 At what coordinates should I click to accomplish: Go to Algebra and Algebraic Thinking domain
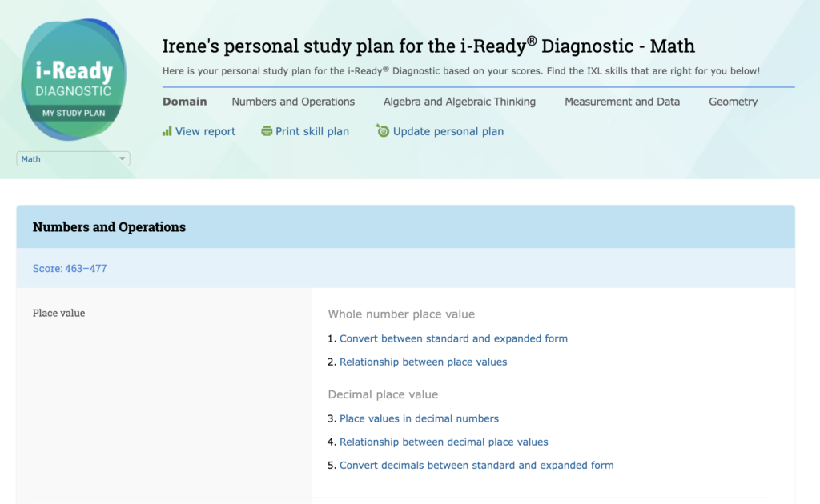tap(460, 102)
